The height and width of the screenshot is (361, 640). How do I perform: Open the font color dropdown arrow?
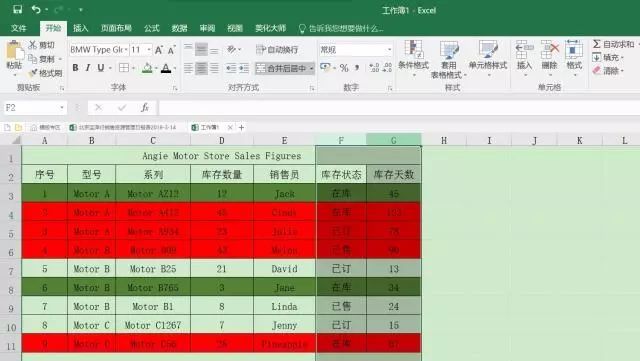pos(175,68)
